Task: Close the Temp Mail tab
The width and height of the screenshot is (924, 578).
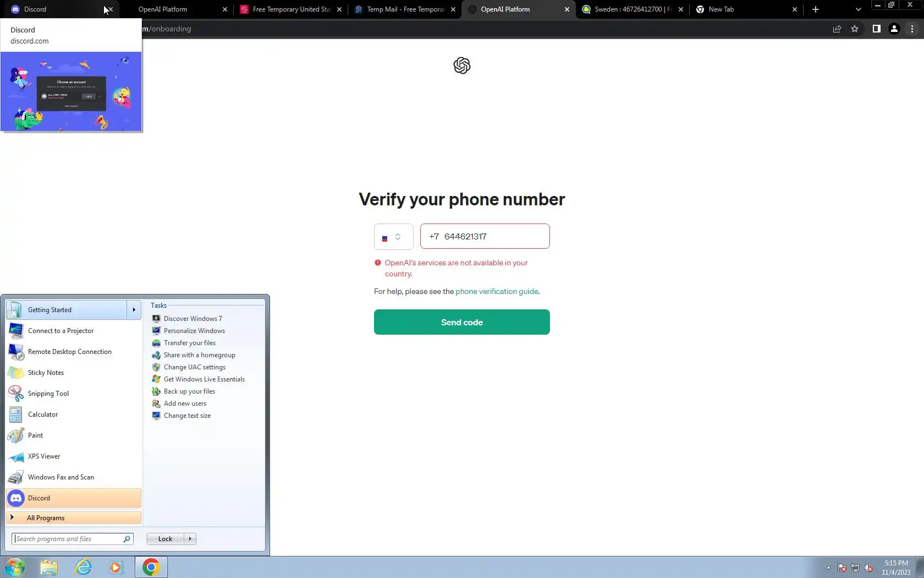Action: 453,9
